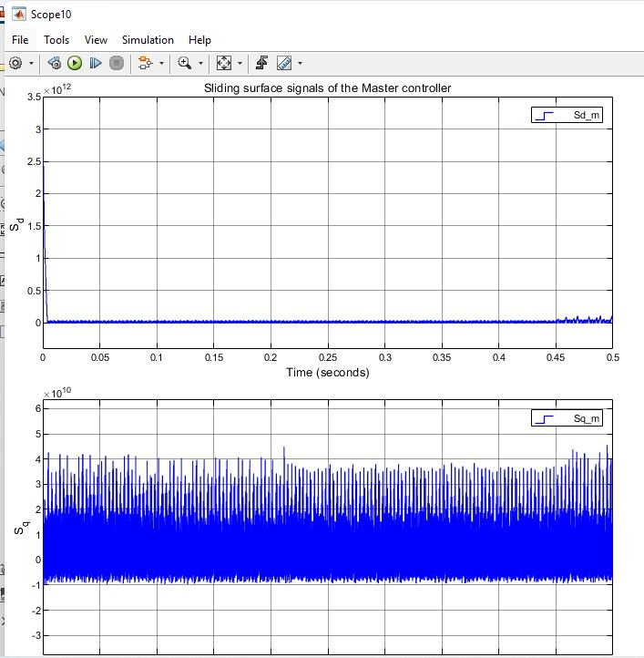Click the Step Forward button

point(95,63)
